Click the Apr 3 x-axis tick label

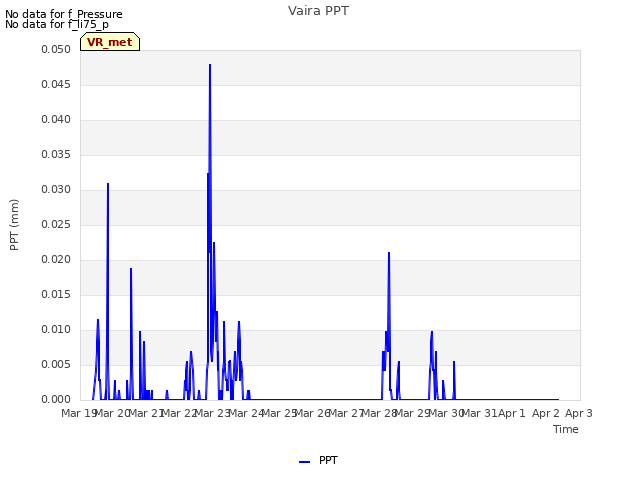(x=579, y=413)
